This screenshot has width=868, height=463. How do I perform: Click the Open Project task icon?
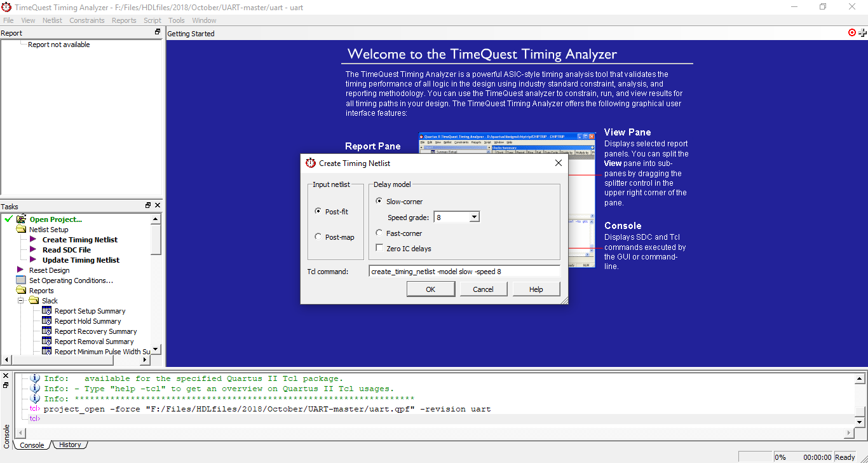21,219
